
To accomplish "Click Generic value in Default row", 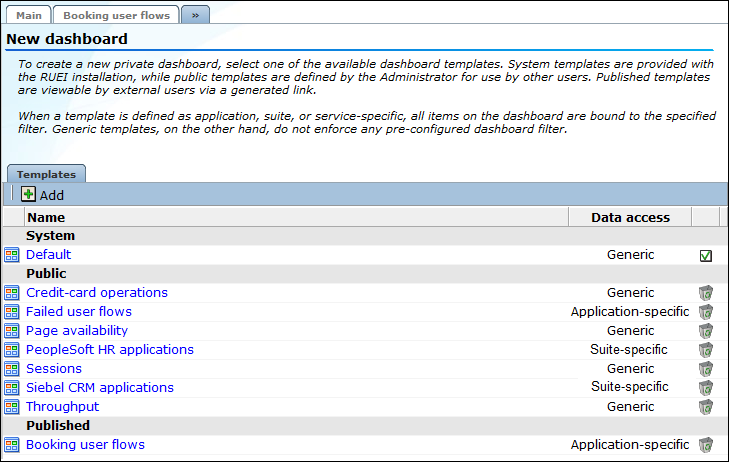I will point(630,255).
